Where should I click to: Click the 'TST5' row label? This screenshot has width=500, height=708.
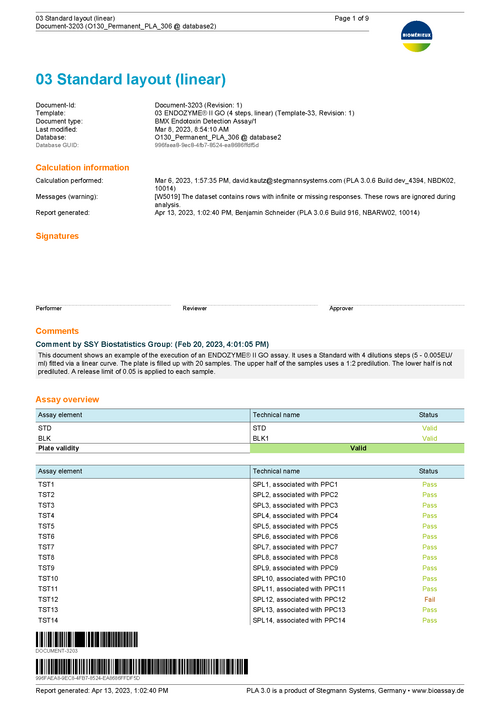pos(46,526)
